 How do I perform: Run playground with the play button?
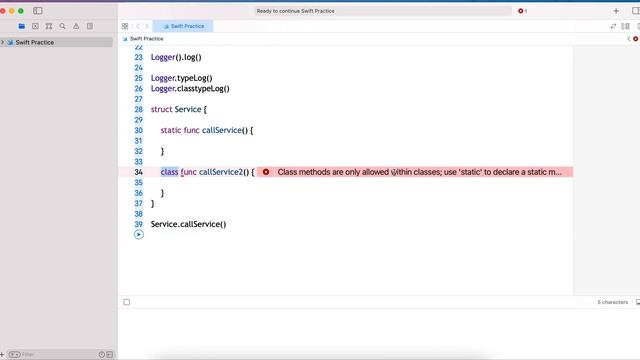[139, 234]
